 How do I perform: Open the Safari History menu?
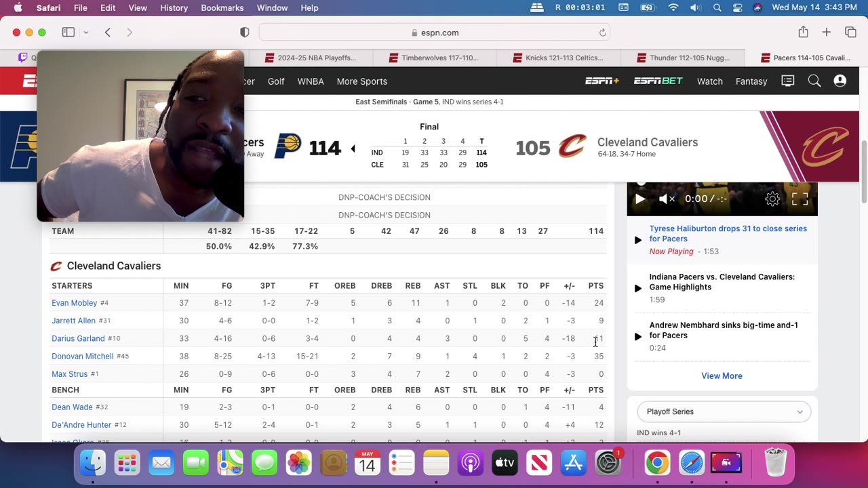(174, 7)
